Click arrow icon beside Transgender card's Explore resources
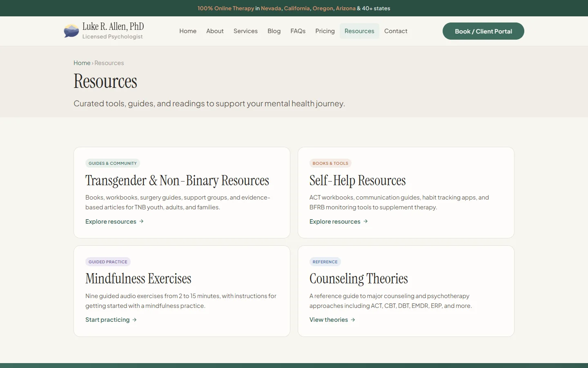Viewport: 588px width, 368px height. [x=142, y=221]
